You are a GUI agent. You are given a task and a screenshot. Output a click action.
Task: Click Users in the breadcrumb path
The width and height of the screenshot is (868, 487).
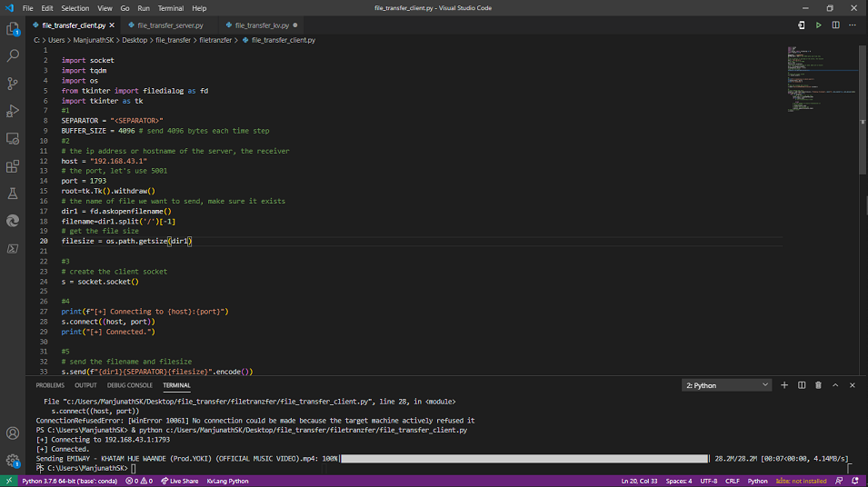tap(56, 40)
